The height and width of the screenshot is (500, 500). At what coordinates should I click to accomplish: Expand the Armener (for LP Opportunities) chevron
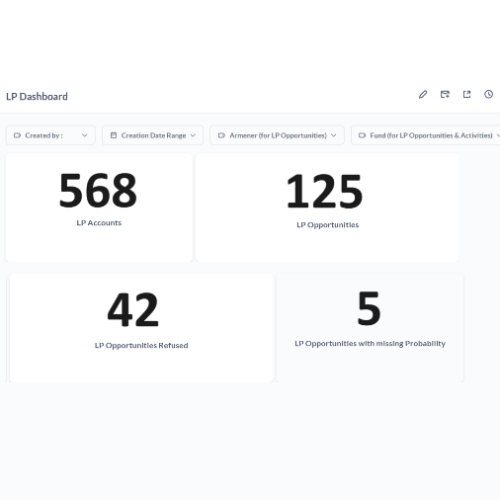pyautogui.click(x=334, y=135)
